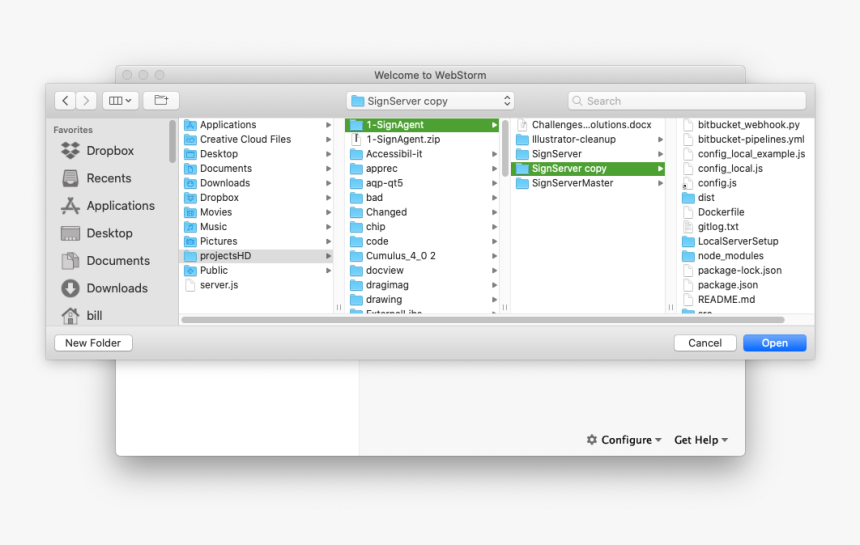Select the docview folder
860x545 pixels.
[x=422, y=270]
